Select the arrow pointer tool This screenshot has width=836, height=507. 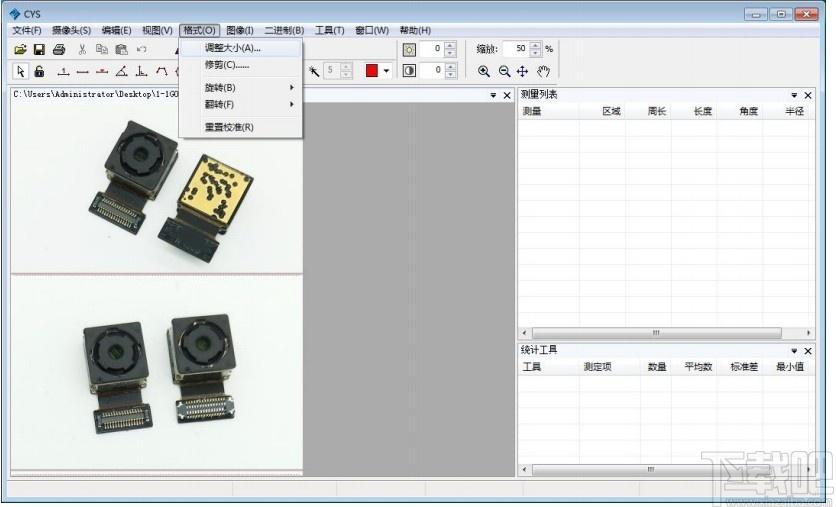click(x=20, y=71)
